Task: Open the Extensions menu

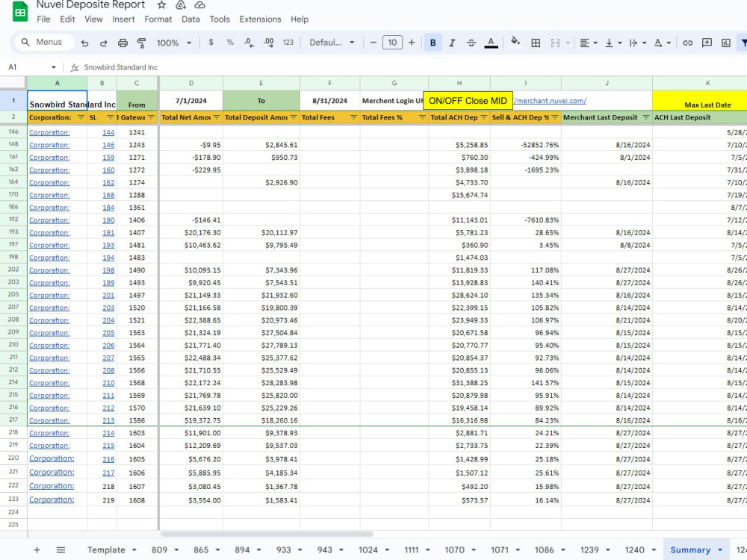Action: click(x=260, y=19)
